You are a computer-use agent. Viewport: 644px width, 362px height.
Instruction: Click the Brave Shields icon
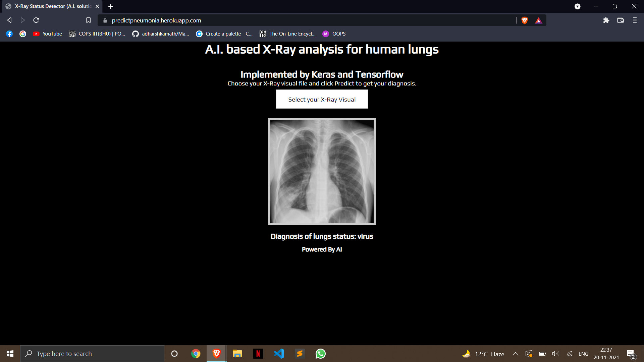point(525,20)
